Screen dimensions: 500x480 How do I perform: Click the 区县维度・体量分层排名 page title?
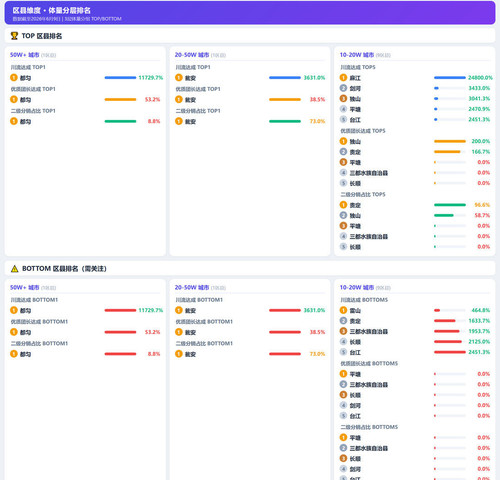tap(51, 10)
